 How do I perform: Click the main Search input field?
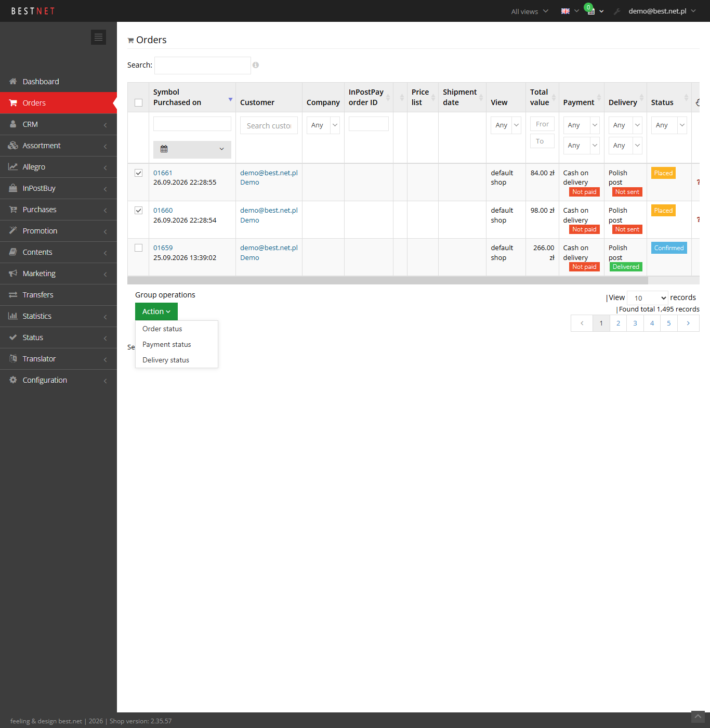(203, 66)
